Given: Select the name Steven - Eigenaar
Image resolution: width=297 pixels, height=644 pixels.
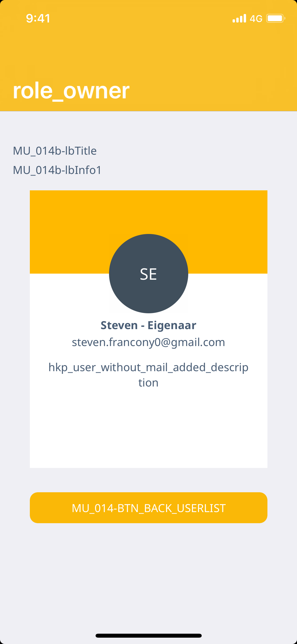Looking at the screenshot, I should (x=148, y=325).
